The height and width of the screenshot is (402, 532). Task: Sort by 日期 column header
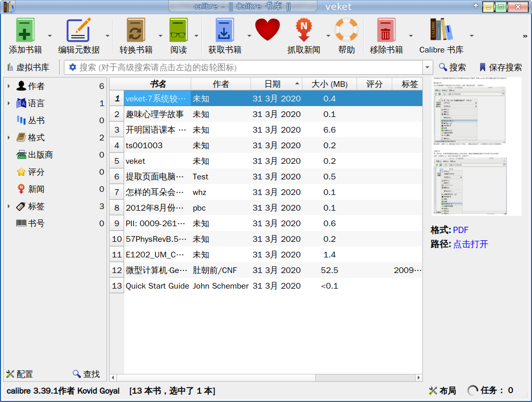276,84
